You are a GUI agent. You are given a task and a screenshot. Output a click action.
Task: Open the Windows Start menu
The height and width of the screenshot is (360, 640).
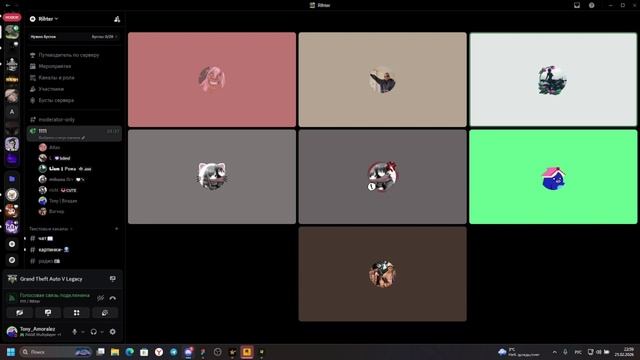click(x=11, y=352)
